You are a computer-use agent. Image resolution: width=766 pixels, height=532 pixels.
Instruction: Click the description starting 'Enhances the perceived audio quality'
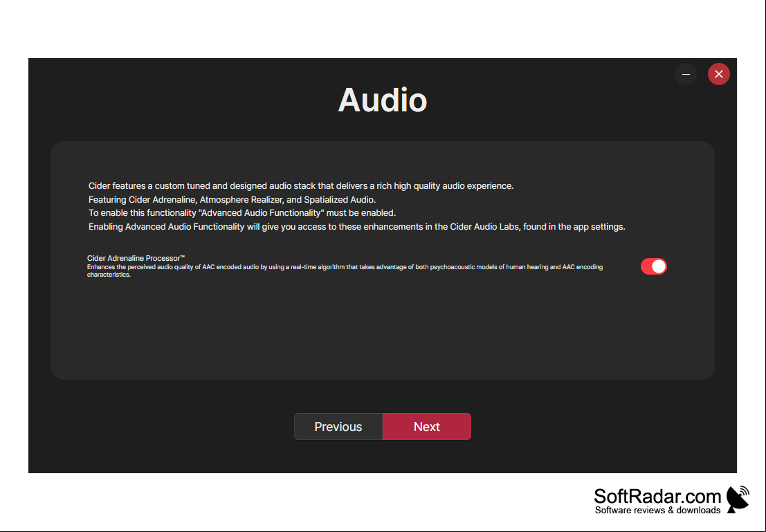pos(345,270)
